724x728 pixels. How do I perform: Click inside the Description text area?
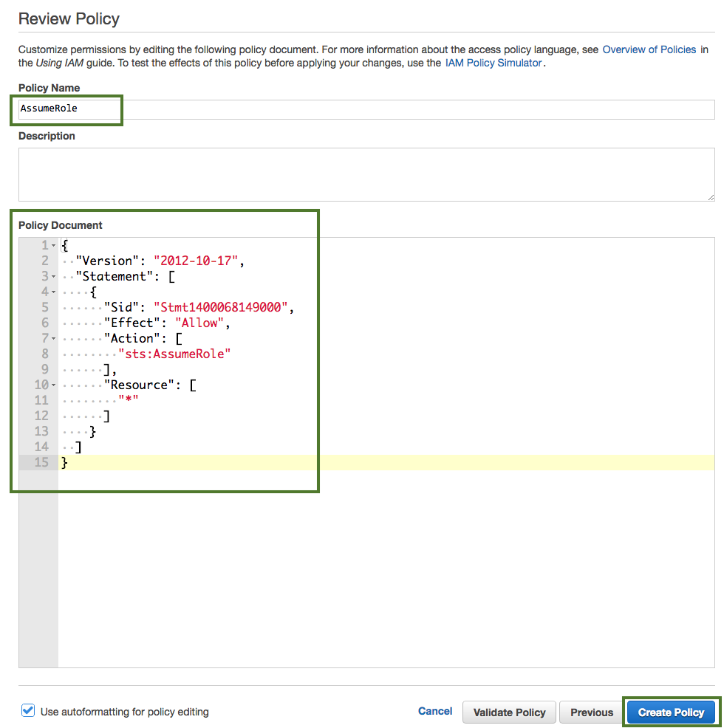(x=366, y=173)
